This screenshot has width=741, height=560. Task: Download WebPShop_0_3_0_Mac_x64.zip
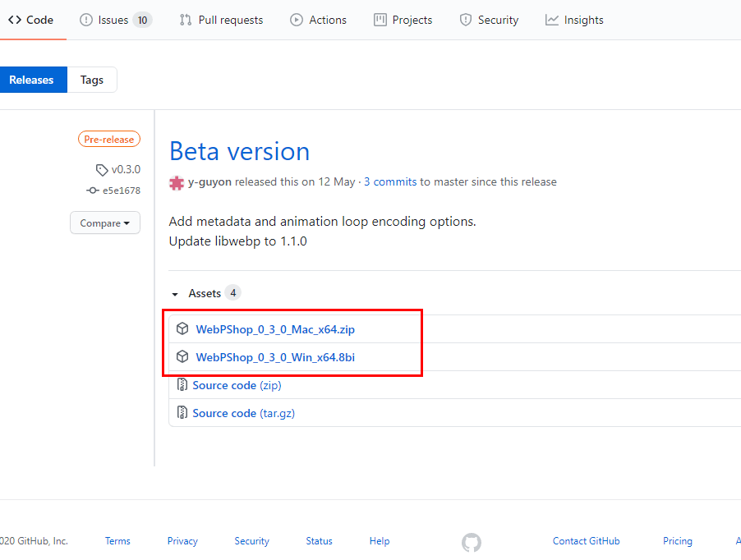pos(275,329)
